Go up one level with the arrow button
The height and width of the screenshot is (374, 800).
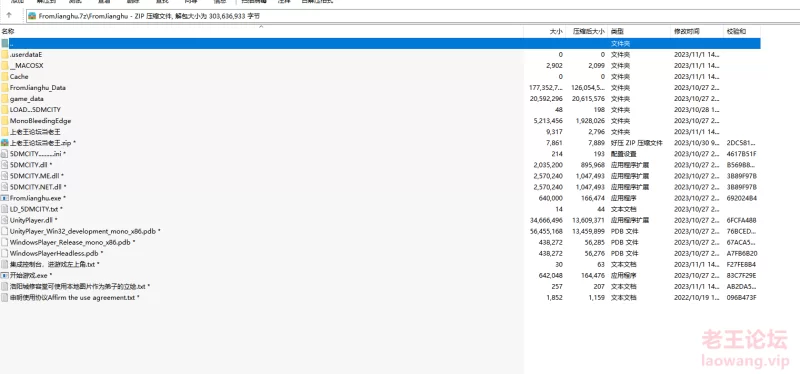pyautogui.click(x=9, y=15)
